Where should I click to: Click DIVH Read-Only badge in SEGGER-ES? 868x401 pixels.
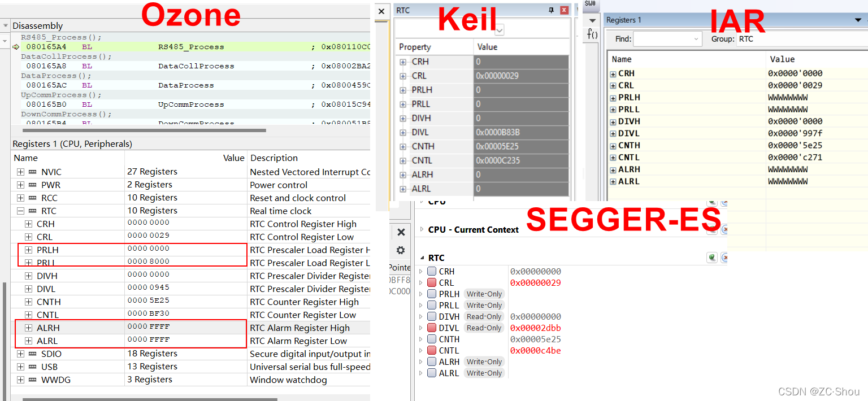484,317
